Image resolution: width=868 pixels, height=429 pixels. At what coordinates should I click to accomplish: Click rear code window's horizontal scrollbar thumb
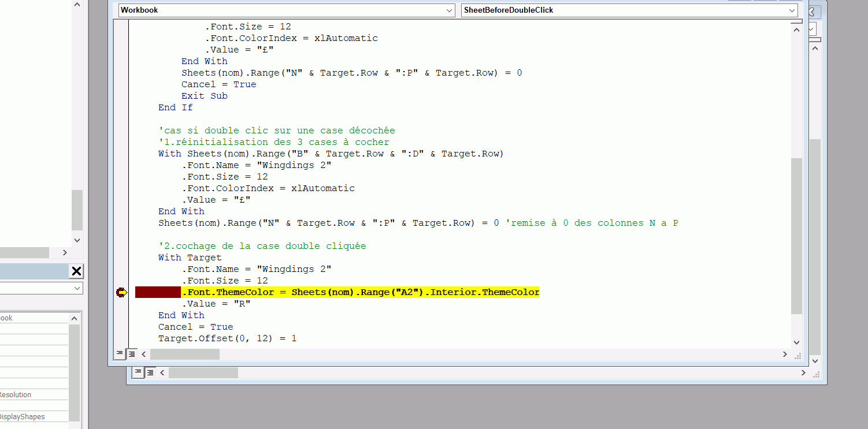click(203, 372)
